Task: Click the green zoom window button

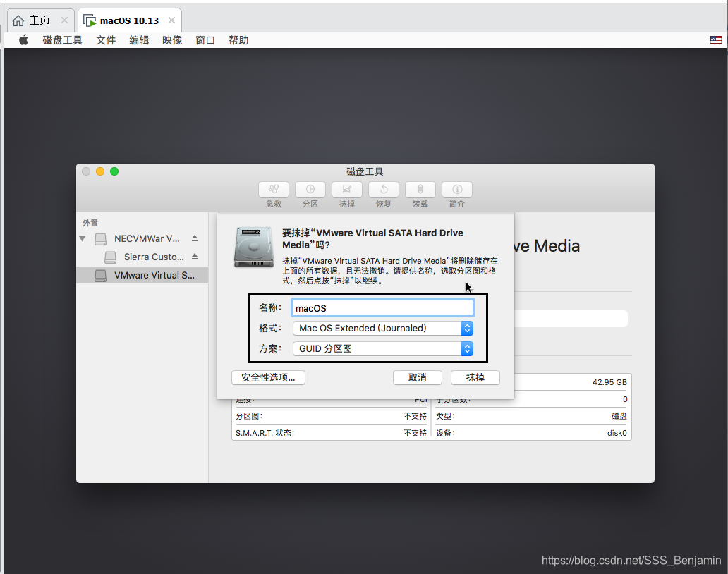Action: click(114, 171)
